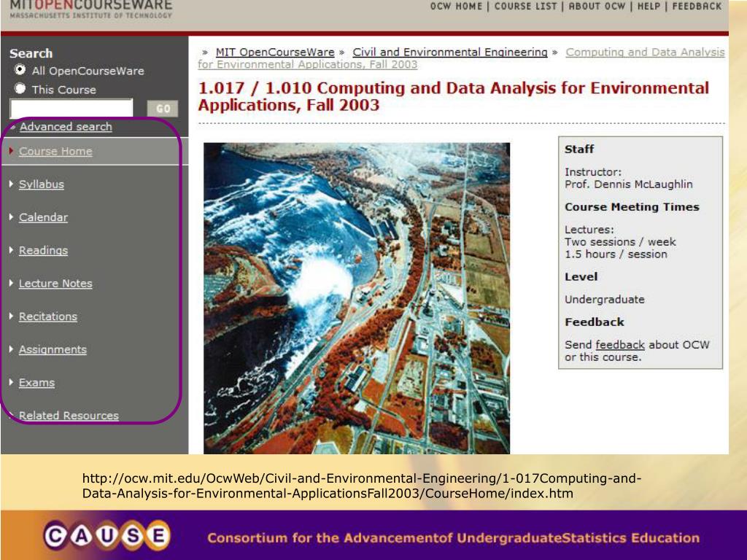
Task: Click the Consortium for the Advancement banner text
Action: tap(454, 538)
